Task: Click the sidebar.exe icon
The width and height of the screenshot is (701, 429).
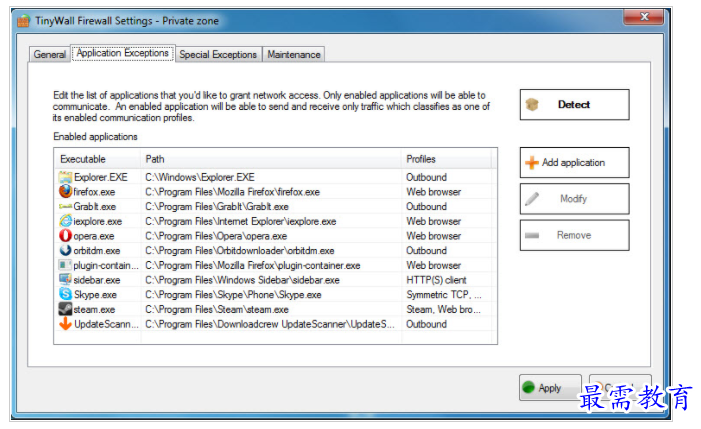Action: click(65, 280)
